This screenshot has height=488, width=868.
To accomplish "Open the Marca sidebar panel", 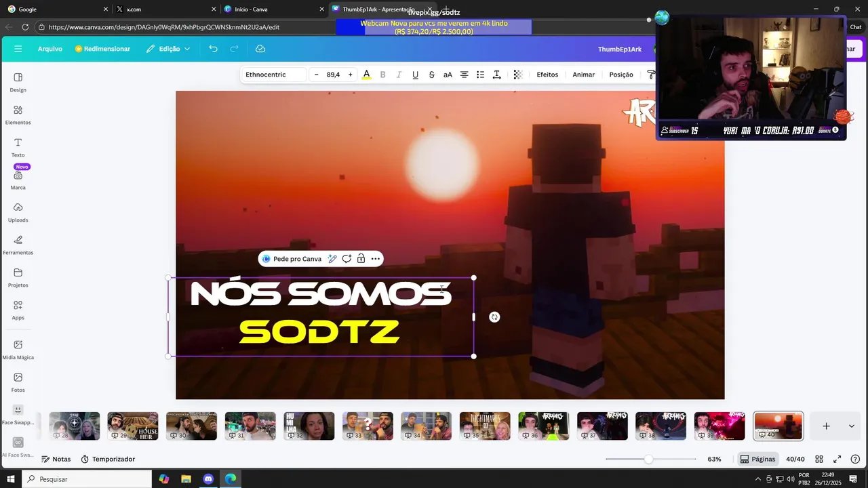I will (18, 180).
